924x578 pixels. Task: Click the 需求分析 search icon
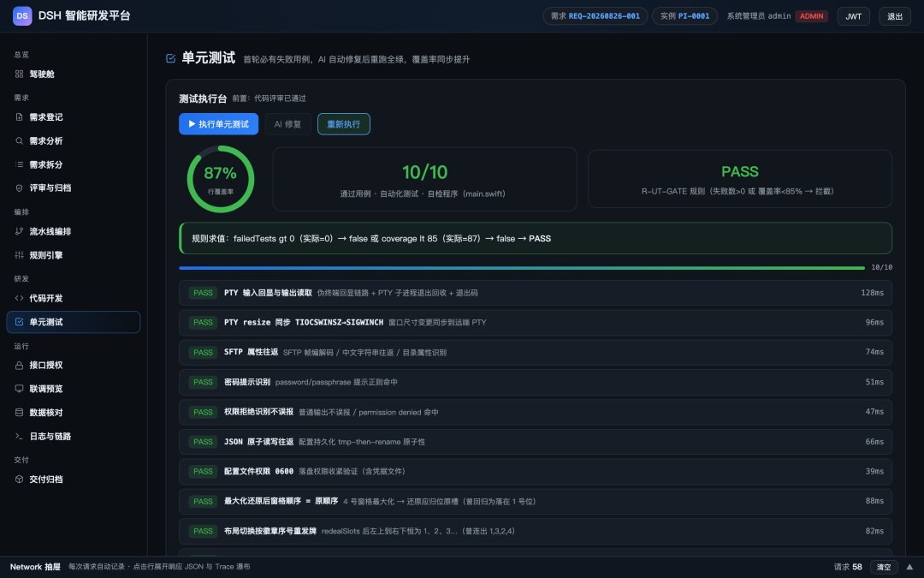tap(19, 140)
